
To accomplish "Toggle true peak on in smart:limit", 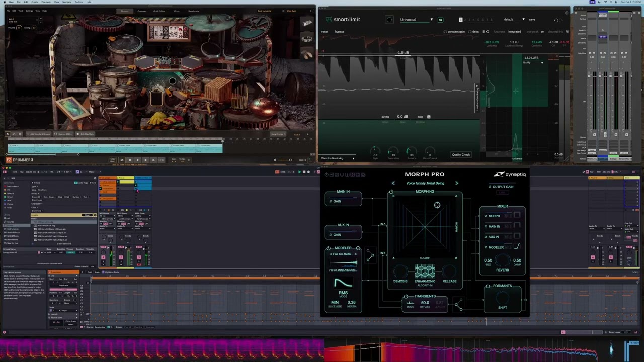I will [x=542, y=32].
